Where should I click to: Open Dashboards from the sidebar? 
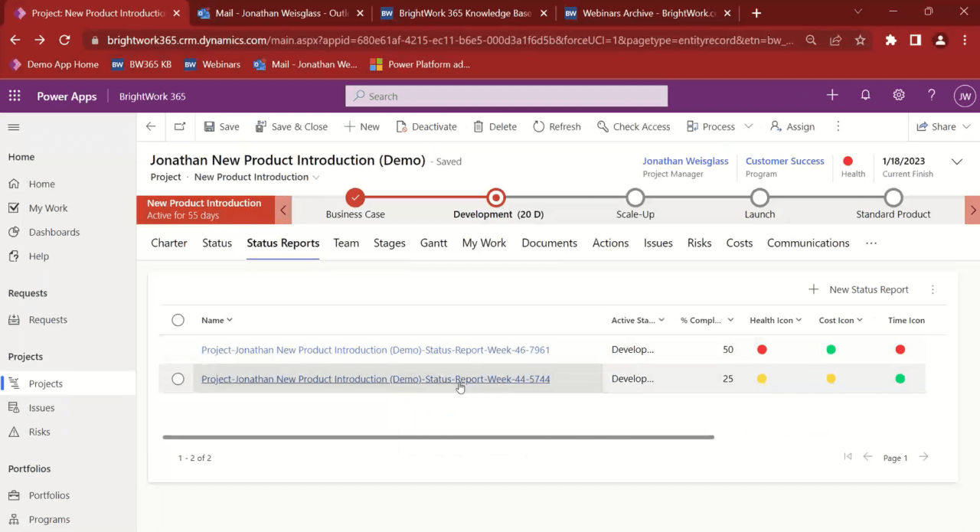coord(54,232)
